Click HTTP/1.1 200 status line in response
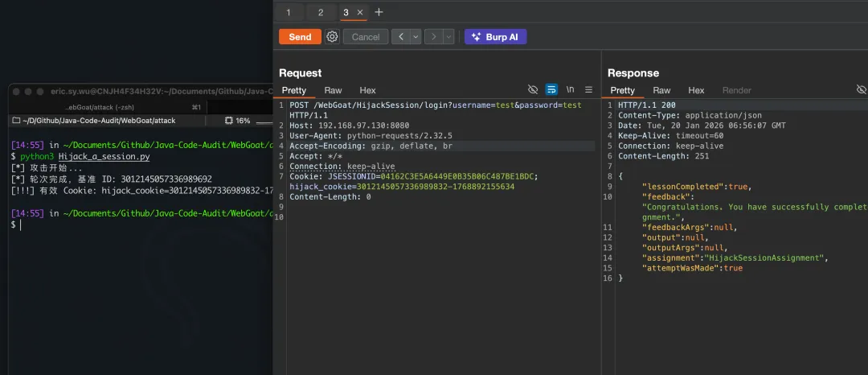This screenshot has width=868, height=375. pos(646,105)
